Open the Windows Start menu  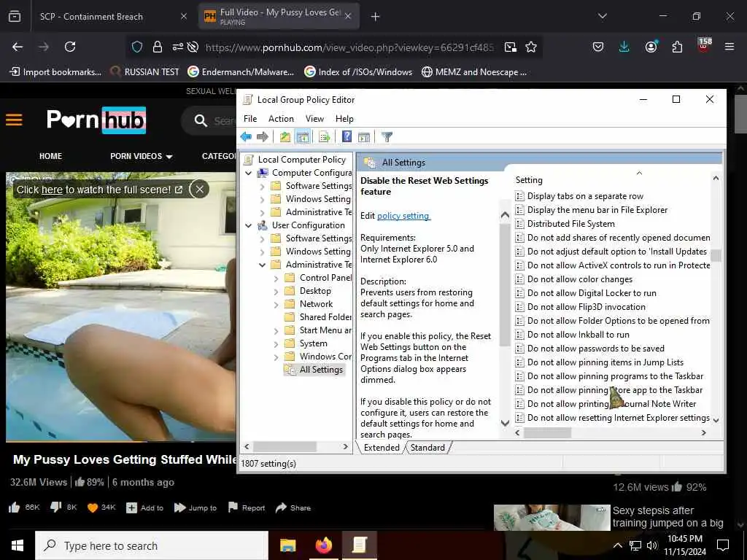(x=18, y=545)
